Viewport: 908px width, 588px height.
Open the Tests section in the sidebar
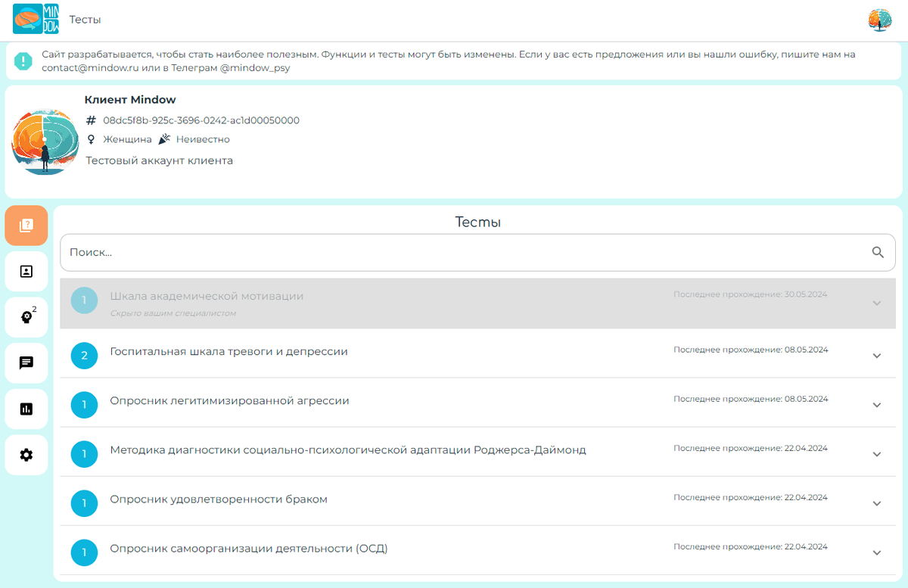tap(26, 226)
